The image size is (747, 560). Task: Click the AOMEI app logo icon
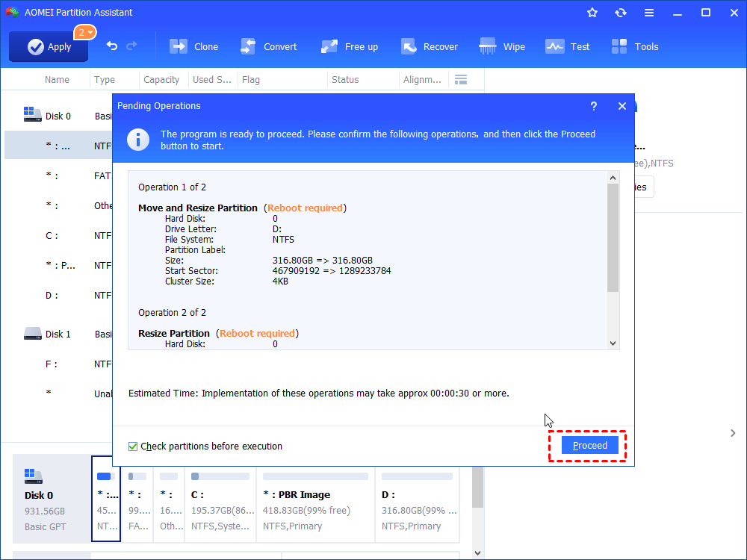point(13,13)
